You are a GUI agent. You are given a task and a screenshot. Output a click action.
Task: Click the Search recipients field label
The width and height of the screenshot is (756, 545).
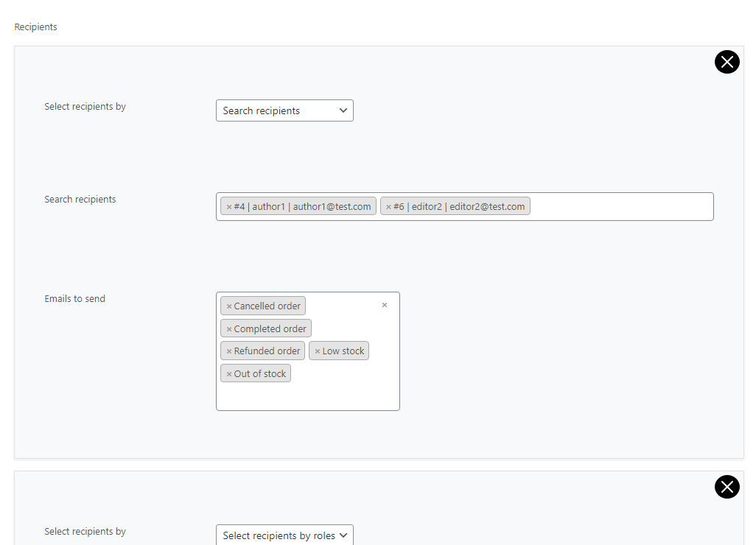point(80,200)
